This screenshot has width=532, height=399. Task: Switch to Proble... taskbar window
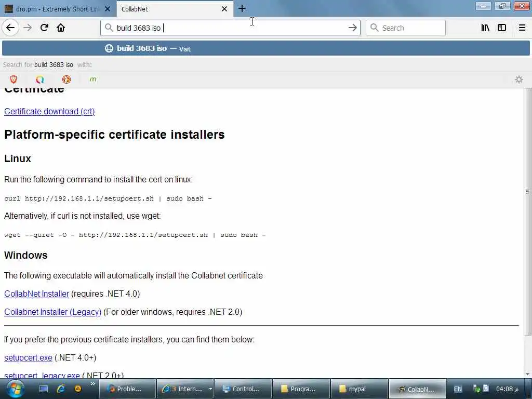click(x=127, y=389)
